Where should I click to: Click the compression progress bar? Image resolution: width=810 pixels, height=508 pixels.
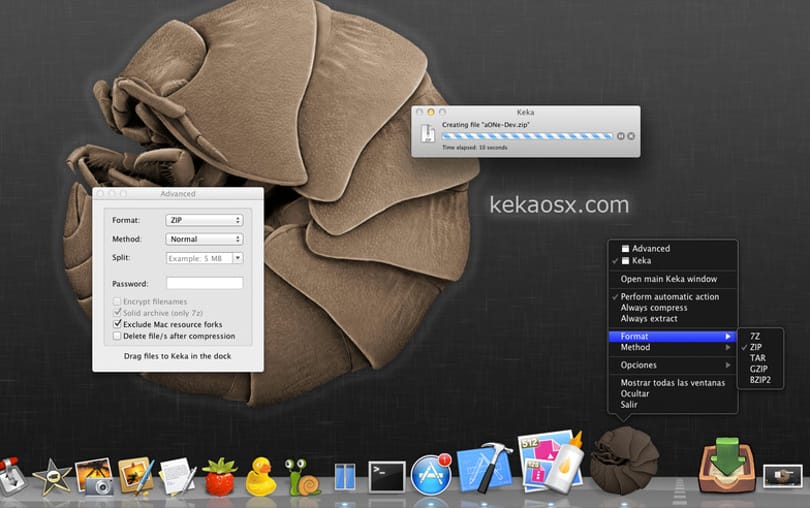[x=527, y=136]
